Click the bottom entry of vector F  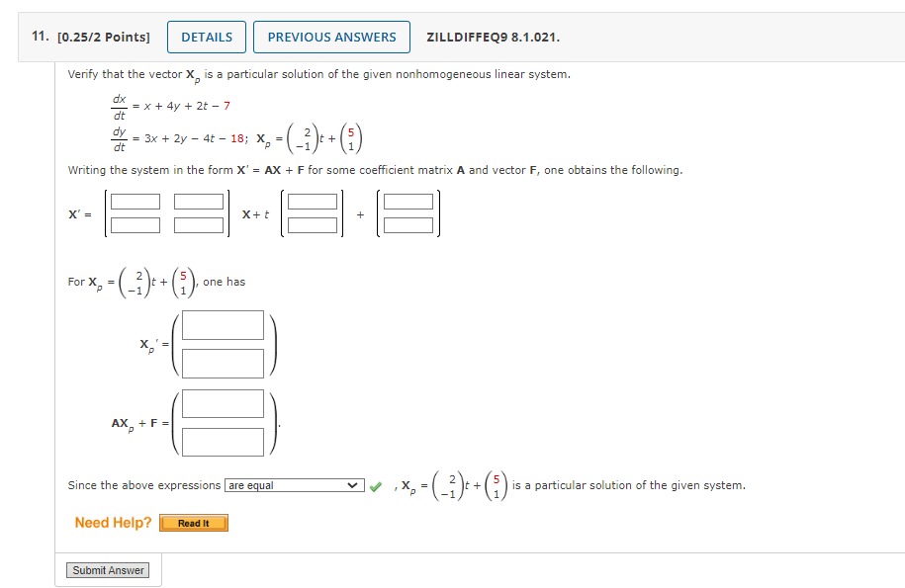(407, 226)
